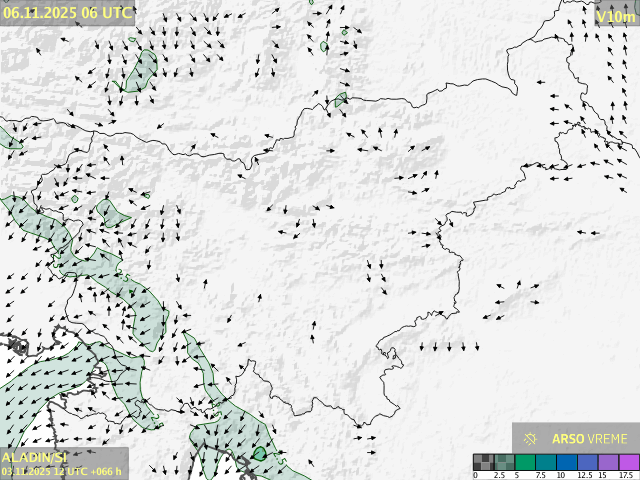This screenshot has height=480, width=640.
Task: Click the 06.11.2025 06 UTC timestamp
Action: pos(67,12)
